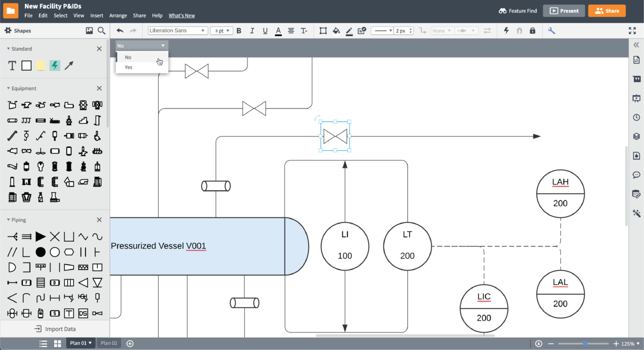Toggle fullscreen mode icon
Image resolution: width=644 pixels, height=350 pixels.
632,31
